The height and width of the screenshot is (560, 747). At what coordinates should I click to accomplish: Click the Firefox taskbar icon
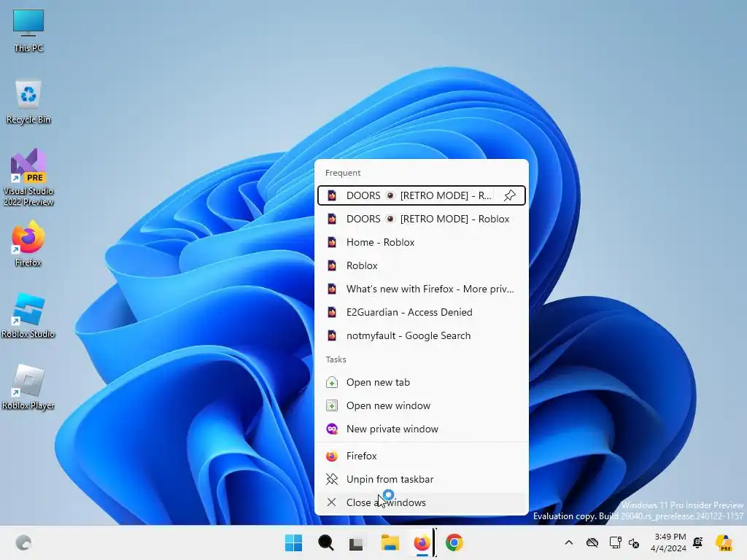pos(422,542)
